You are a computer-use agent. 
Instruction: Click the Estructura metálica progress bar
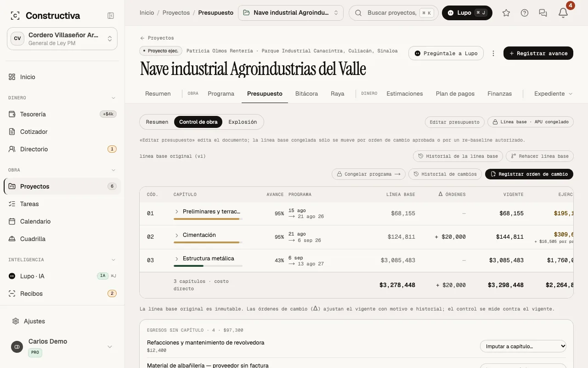point(208,266)
